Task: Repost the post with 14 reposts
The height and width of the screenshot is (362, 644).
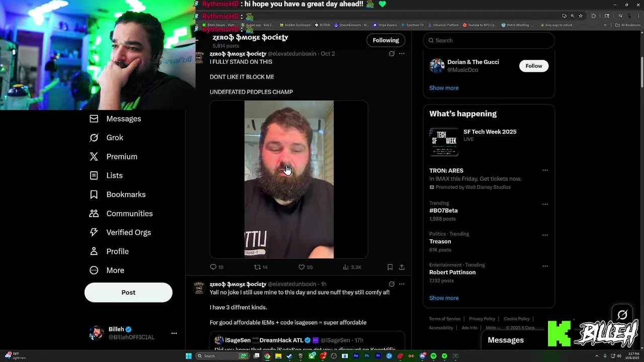Action: [261, 267]
